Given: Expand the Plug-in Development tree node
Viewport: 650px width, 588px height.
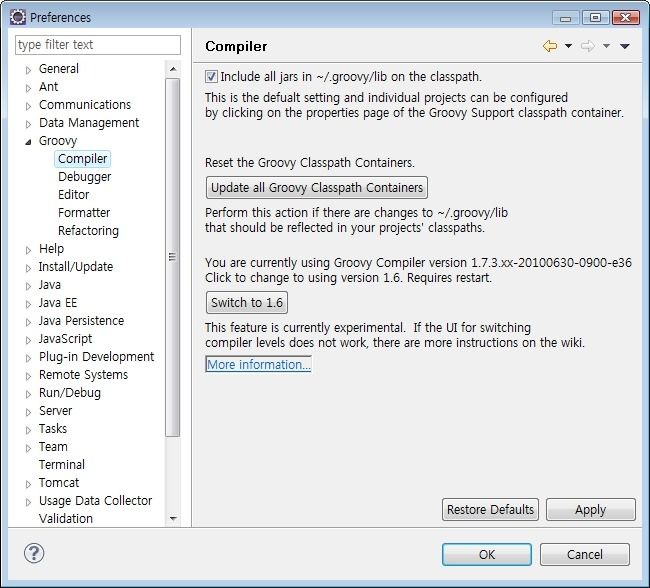Looking at the screenshot, I should (x=28, y=358).
